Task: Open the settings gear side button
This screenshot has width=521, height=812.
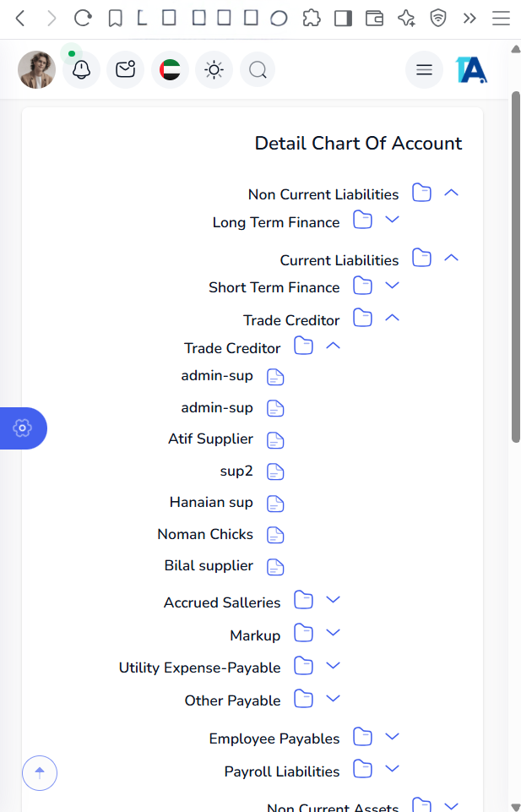Action: point(23,428)
